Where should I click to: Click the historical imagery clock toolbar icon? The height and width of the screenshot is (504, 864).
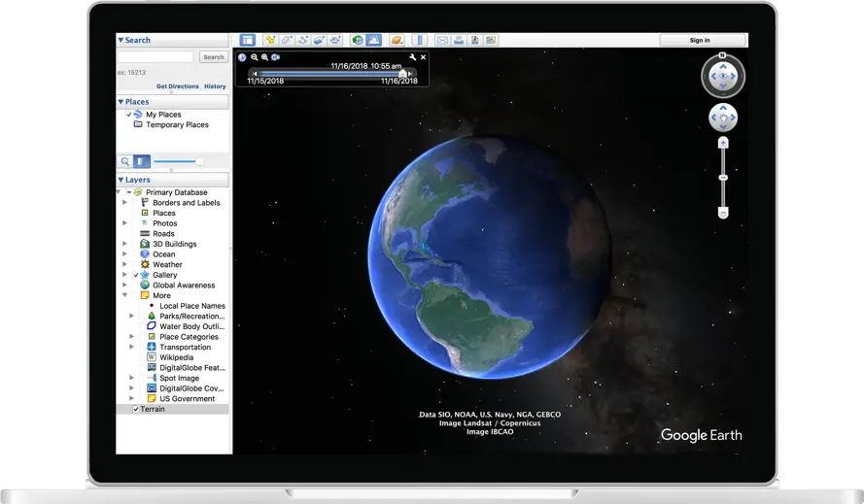[x=358, y=41]
